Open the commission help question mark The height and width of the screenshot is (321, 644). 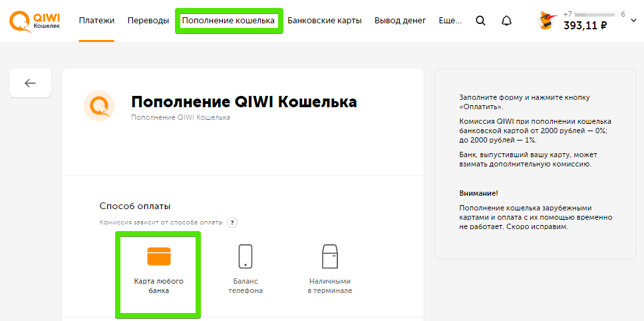232,222
